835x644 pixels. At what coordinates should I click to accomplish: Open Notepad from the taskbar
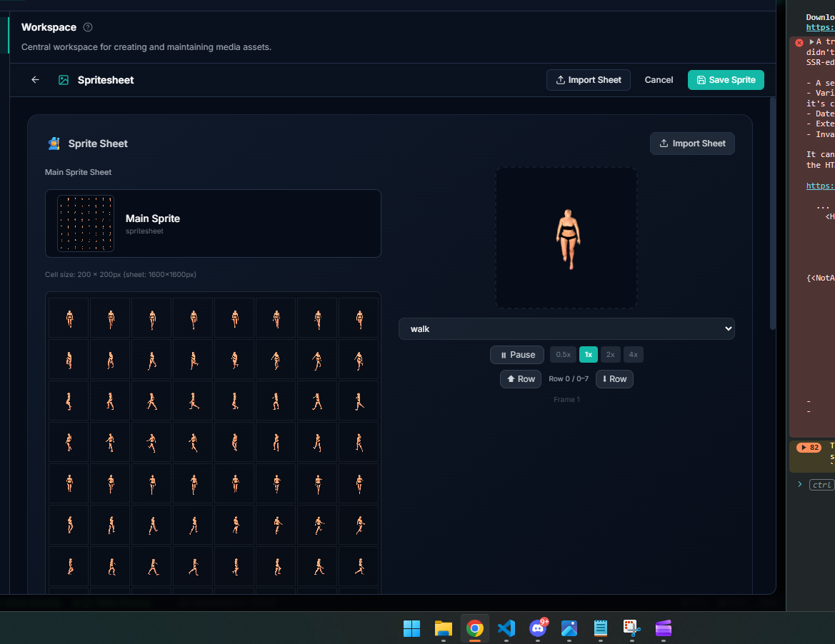(x=601, y=628)
